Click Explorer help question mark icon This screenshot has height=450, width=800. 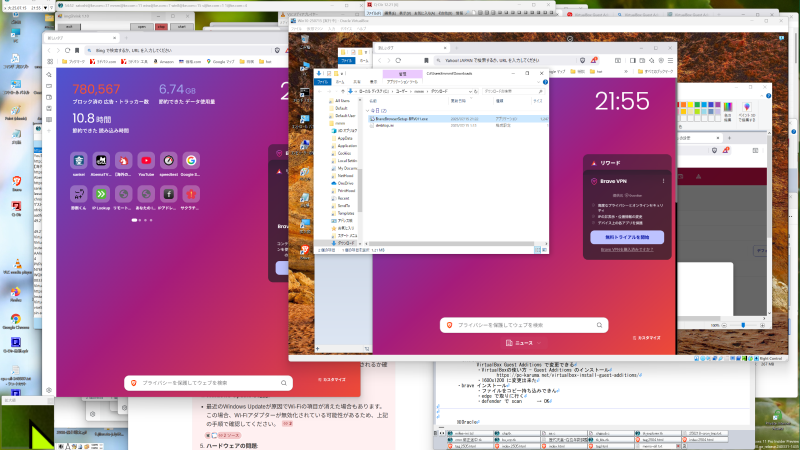545,82
